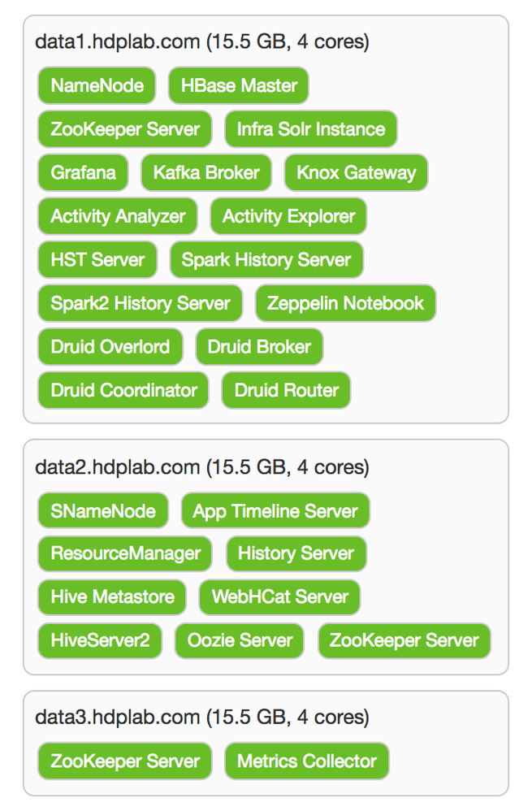Select the Druid Overlord component
This screenshot has width=532, height=811.
point(110,347)
